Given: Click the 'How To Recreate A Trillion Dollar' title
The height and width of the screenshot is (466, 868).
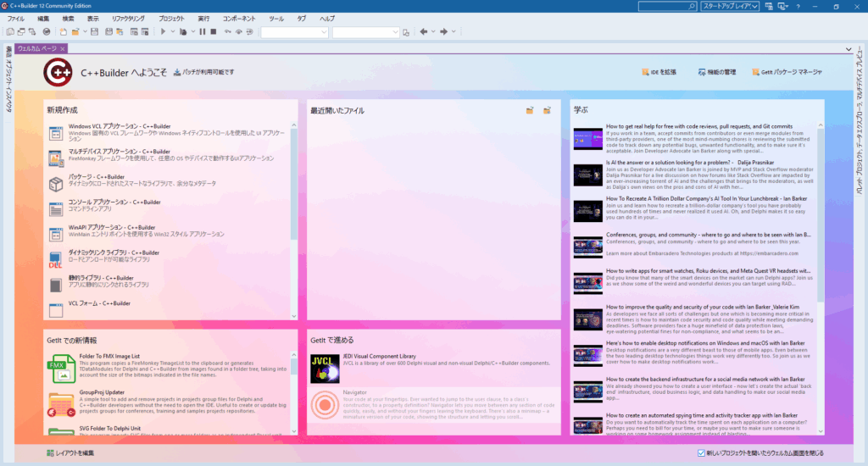Looking at the screenshot, I should (706, 199).
